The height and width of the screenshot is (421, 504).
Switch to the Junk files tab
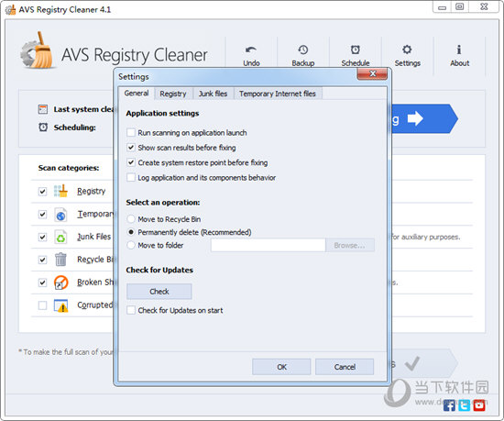(x=214, y=94)
